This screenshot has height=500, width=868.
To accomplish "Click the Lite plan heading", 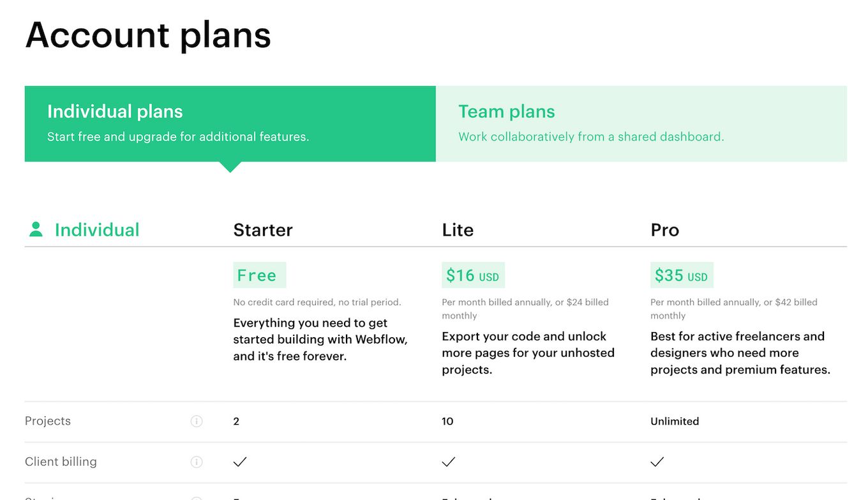I will pos(458,230).
